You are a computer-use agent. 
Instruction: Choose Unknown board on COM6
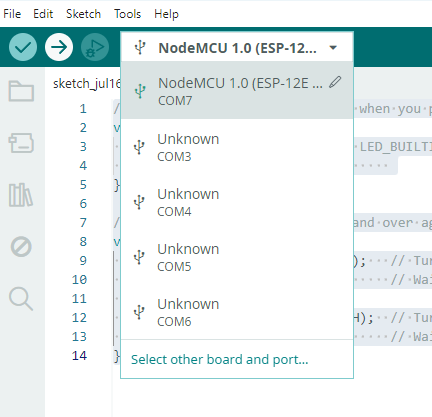coord(237,312)
